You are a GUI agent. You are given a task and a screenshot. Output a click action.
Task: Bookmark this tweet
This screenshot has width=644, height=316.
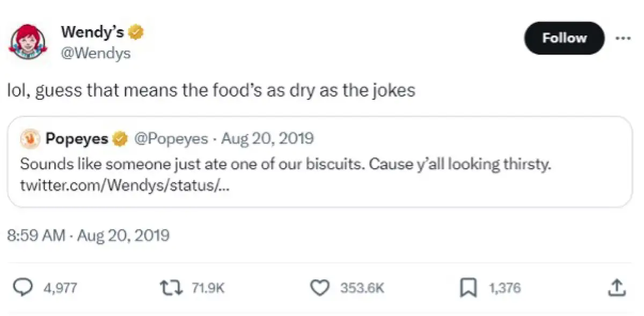point(469,288)
